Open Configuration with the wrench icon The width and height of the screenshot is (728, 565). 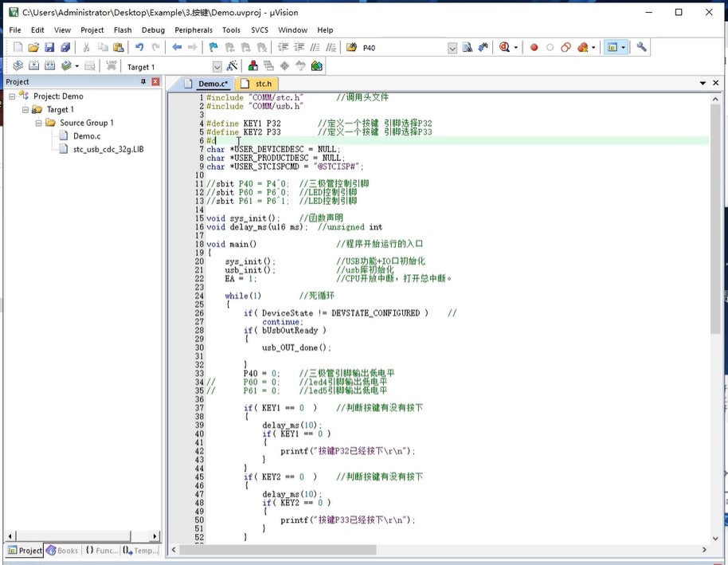pos(642,47)
